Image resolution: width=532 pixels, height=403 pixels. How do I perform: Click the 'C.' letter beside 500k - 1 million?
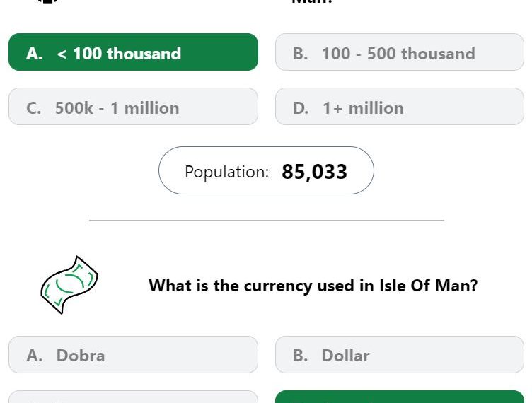pos(33,108)
